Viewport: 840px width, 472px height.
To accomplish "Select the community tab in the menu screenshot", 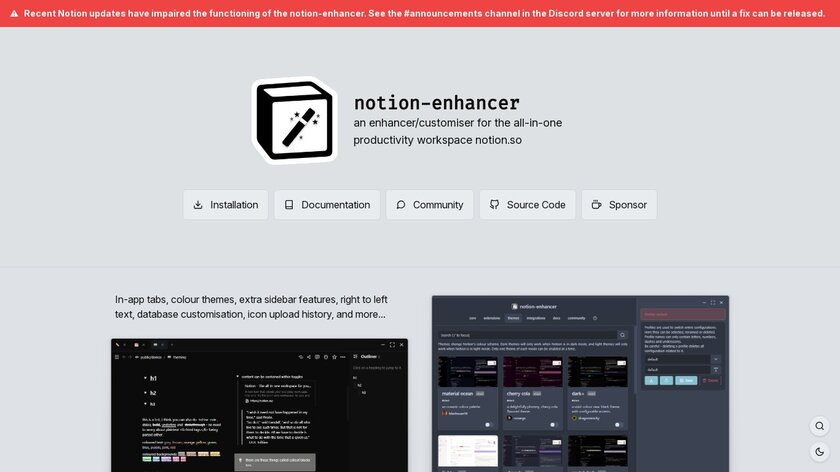I will pos(576,318).
